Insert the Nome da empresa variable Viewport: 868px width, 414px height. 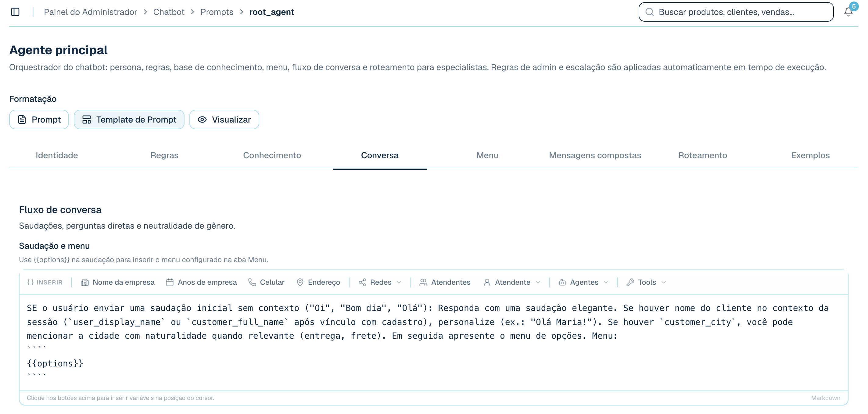click(x=118, y=282)
